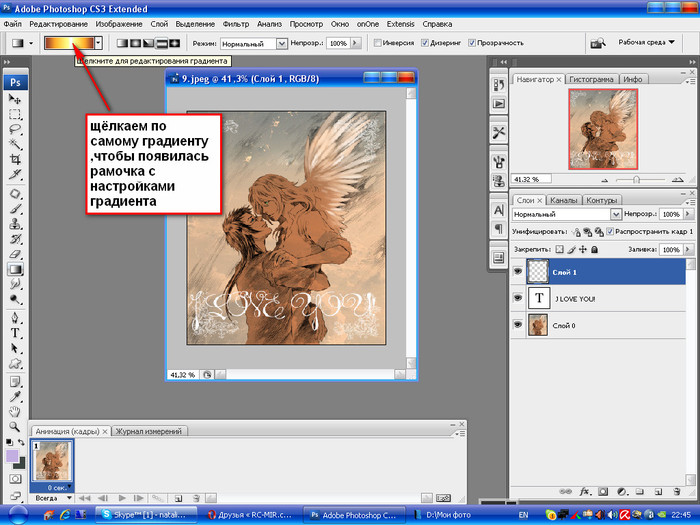Click gradient preview to edit gradient

pos(69,43)
